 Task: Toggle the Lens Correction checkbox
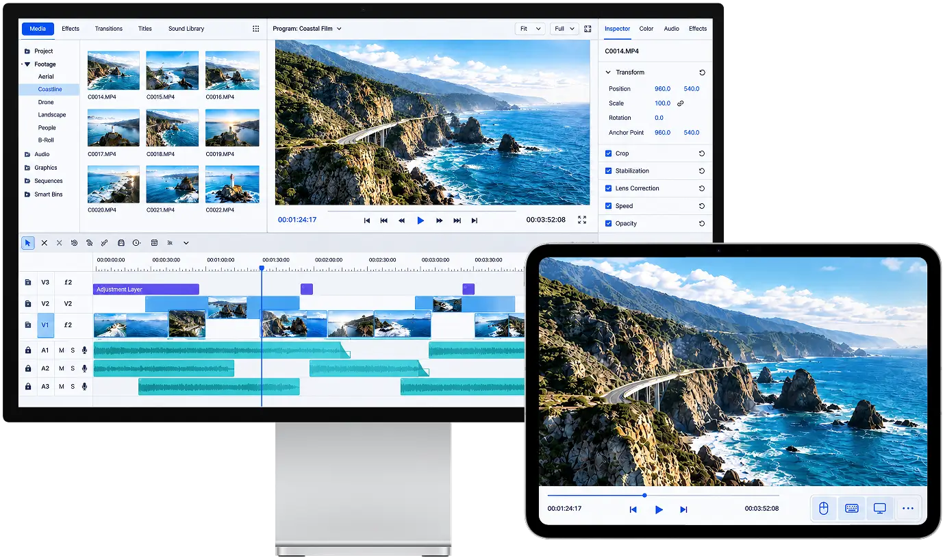coord(609,188)
